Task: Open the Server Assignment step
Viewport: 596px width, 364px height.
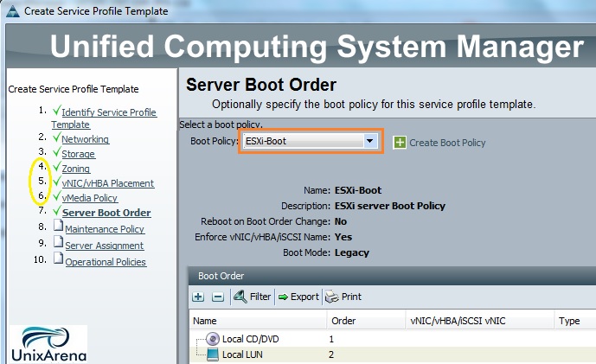Action: [x=104, y=246]
